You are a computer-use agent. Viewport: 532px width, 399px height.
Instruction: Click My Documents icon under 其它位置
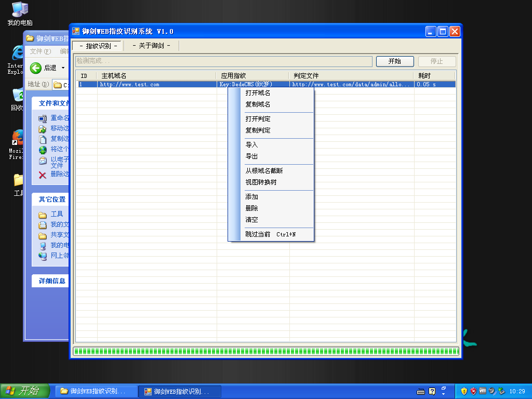[43, 225]
